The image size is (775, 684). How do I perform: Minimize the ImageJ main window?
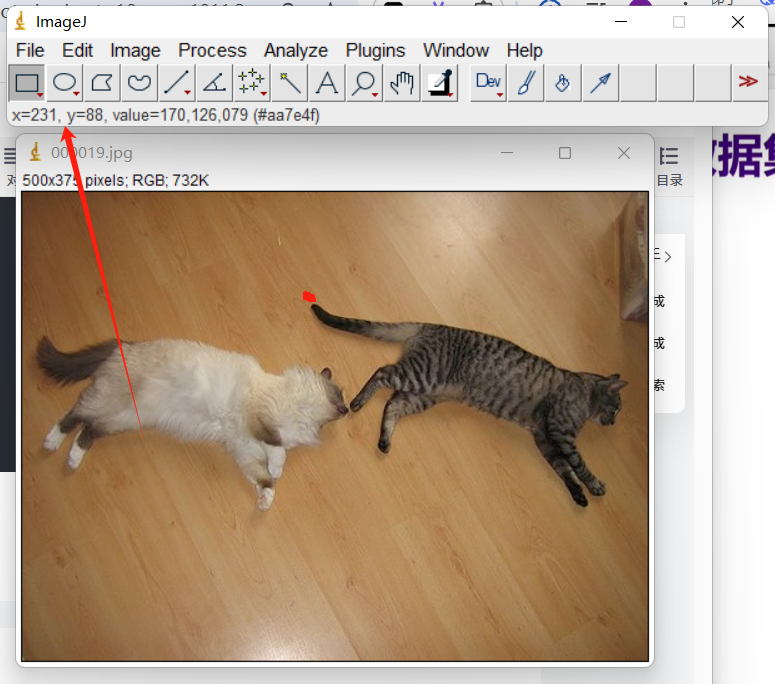click(621, 22)
